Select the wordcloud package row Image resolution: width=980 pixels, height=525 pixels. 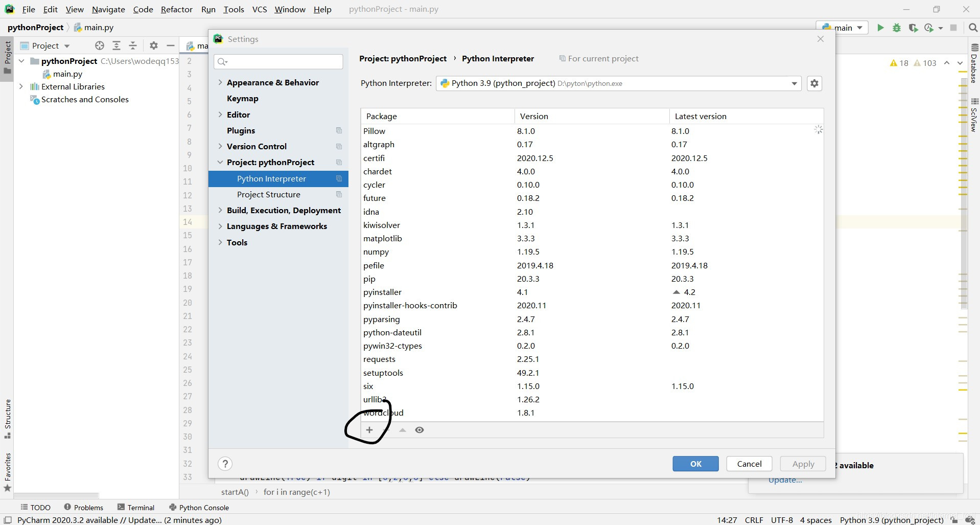[592, 413]
